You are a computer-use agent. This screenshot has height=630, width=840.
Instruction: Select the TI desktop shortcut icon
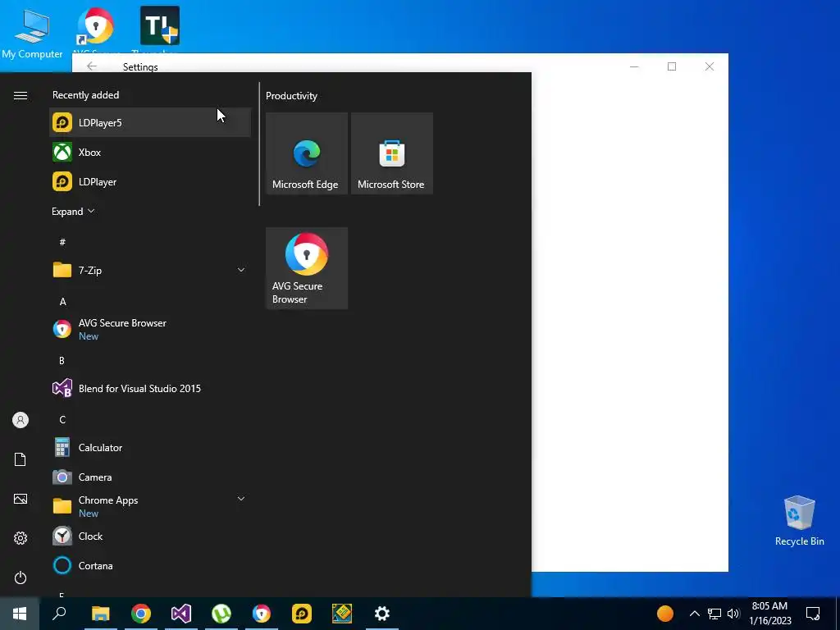[160, 27]
